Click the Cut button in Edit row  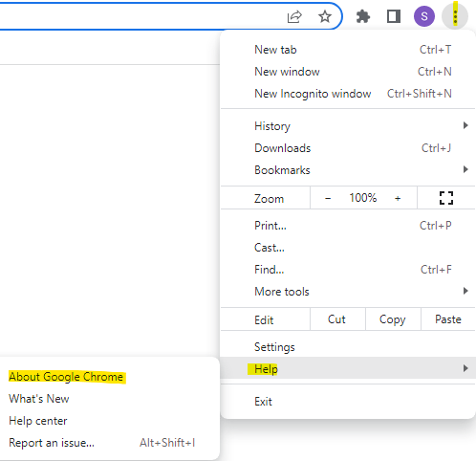[336, 319]
